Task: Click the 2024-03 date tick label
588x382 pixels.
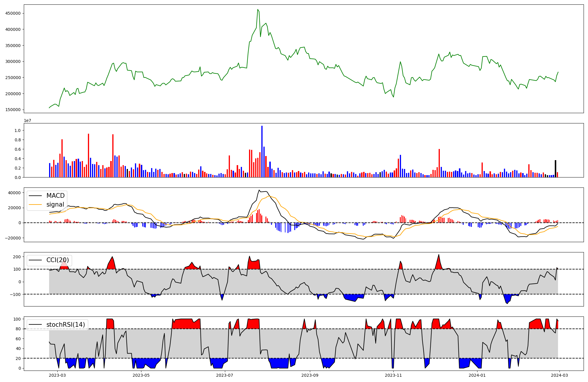Action: point(559,375)
